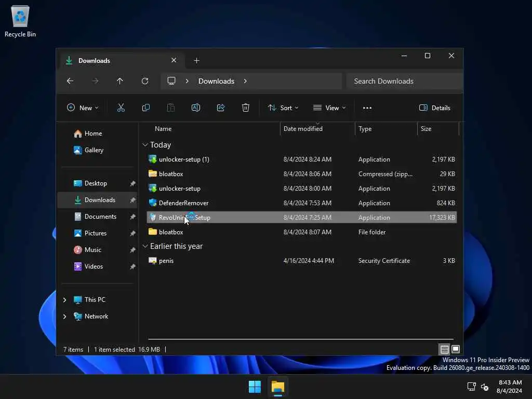
Task: Close the Downloads tab
Action: click(x=174, y=60)
